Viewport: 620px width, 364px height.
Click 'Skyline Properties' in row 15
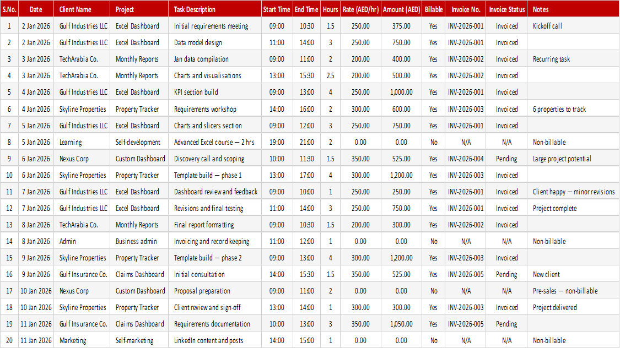coord(83,258)
